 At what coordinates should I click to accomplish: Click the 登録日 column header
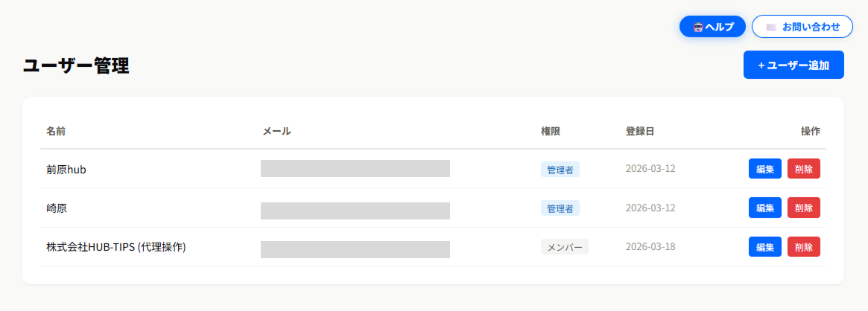pyautogui.click(x=640, y=131)
